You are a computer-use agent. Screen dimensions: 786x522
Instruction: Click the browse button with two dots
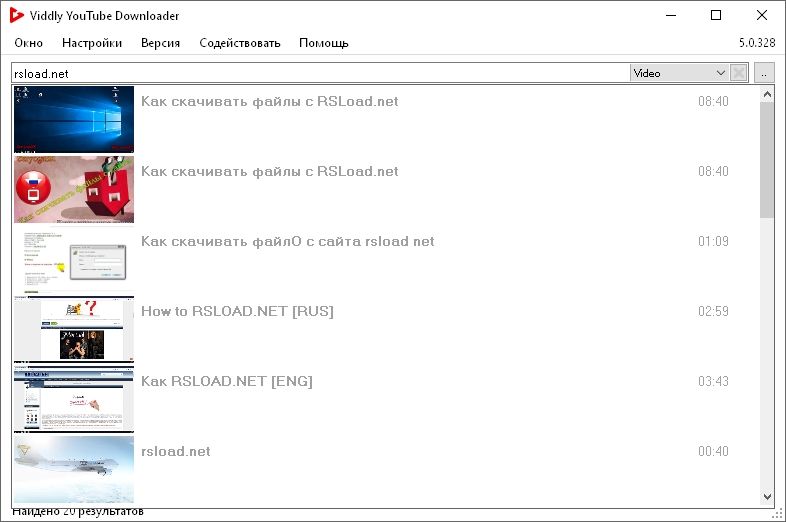765,73
